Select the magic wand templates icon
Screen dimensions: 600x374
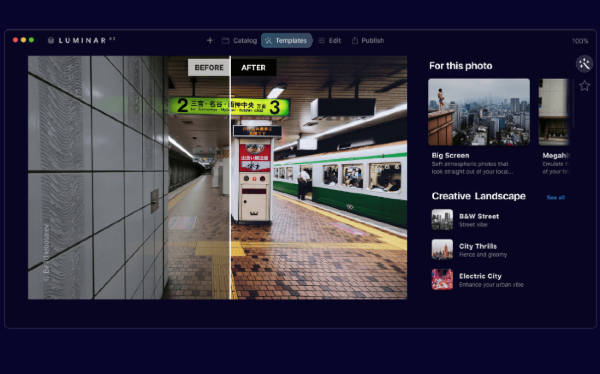(584, 64)
